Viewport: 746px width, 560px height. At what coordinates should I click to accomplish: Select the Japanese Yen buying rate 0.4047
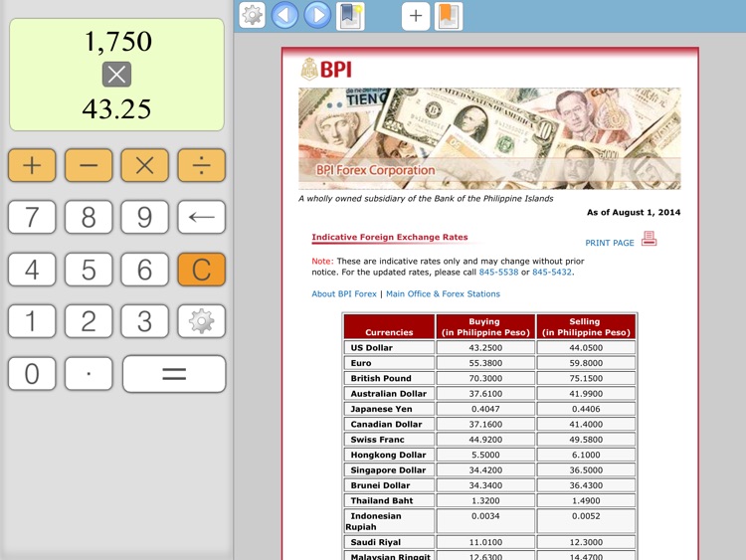click(x=485, y=409)
